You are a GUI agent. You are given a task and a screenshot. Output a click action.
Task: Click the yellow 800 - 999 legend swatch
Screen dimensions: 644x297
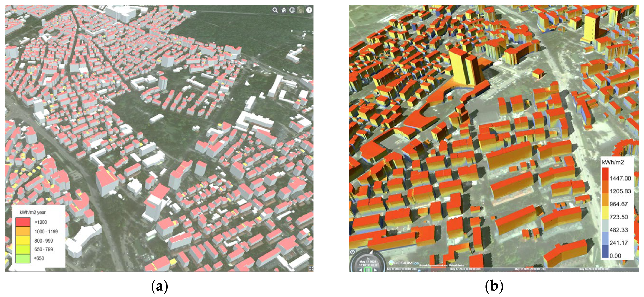tap(23, 241)
